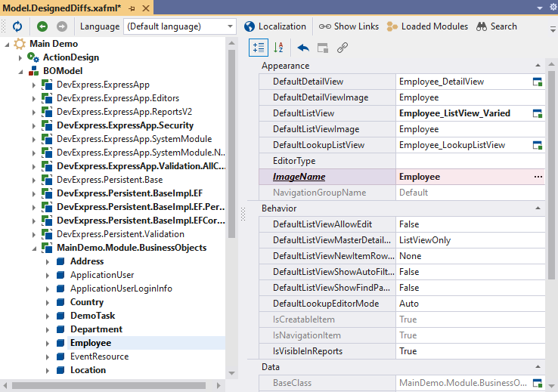
Task: Expand the Employee class node
Action: 48,344
